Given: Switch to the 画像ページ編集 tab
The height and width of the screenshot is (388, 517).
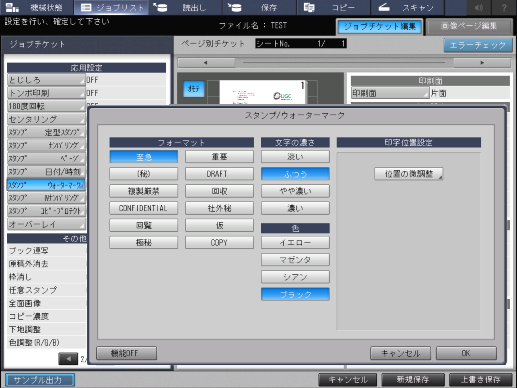Looking at the screenshot, I should (469, 26).
